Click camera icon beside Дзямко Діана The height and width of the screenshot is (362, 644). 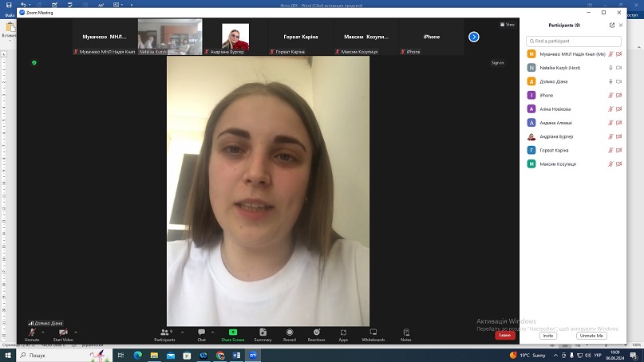pos(619,81)
